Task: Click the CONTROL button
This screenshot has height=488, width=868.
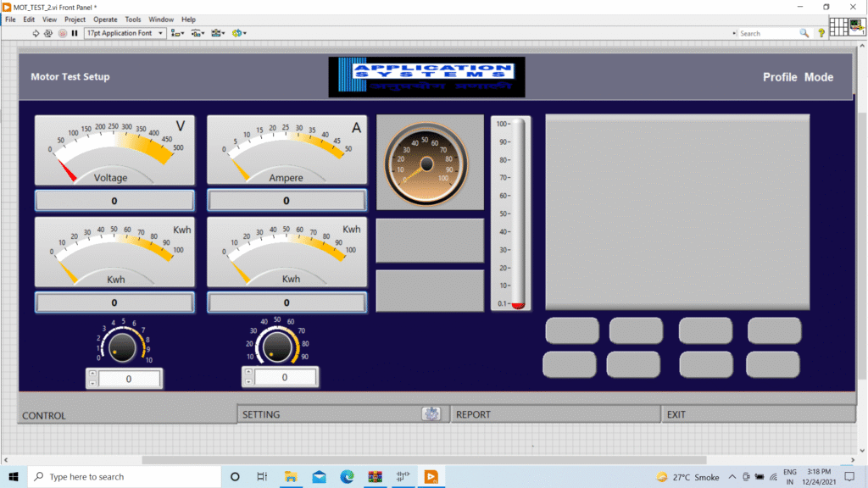Action: pyautogui.click(x=127, y=414)
